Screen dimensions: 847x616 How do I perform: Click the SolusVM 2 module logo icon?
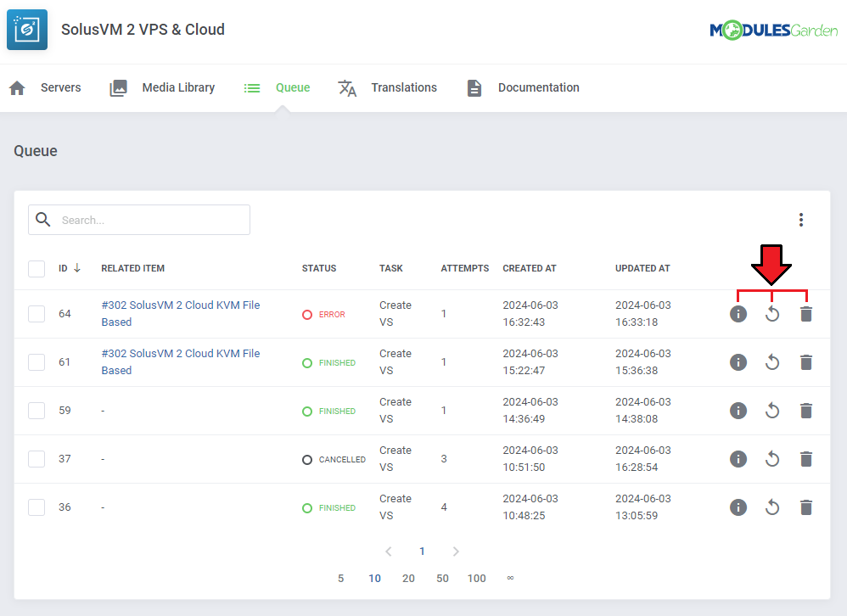tap(27, 29)
